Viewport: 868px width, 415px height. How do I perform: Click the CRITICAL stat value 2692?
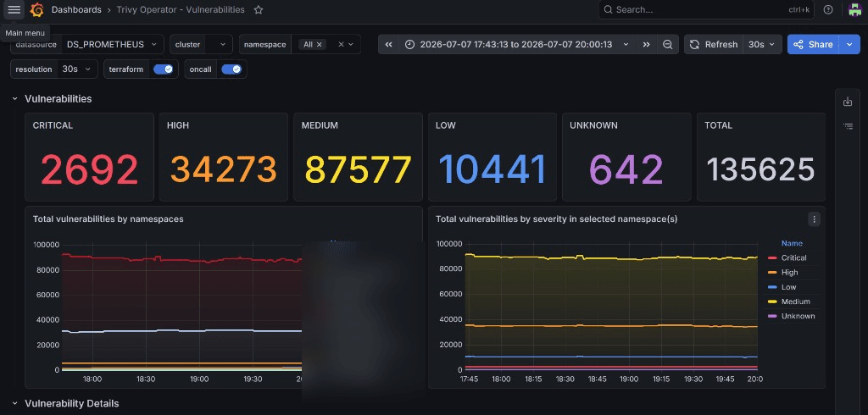click(89, 169)
